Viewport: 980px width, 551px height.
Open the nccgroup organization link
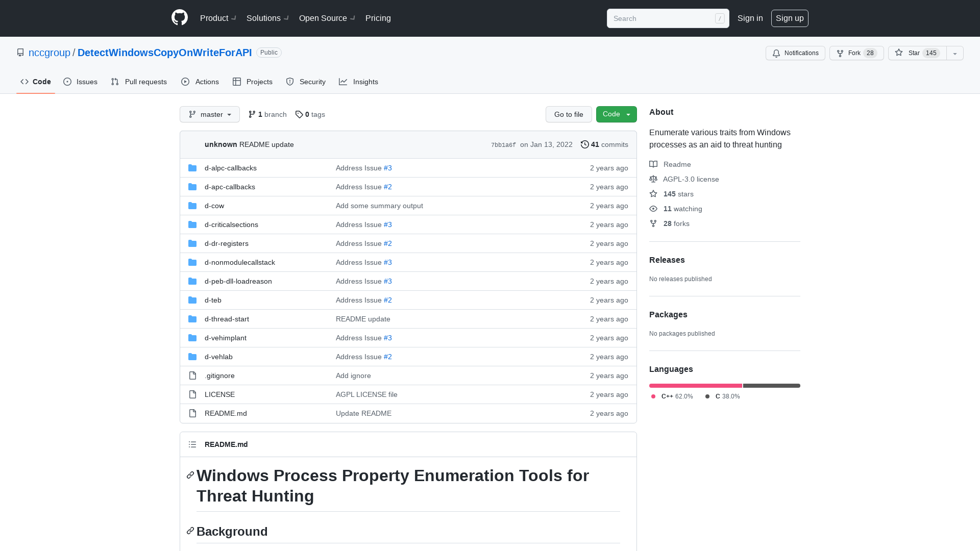pyautogui.click(x=50, y=53)
